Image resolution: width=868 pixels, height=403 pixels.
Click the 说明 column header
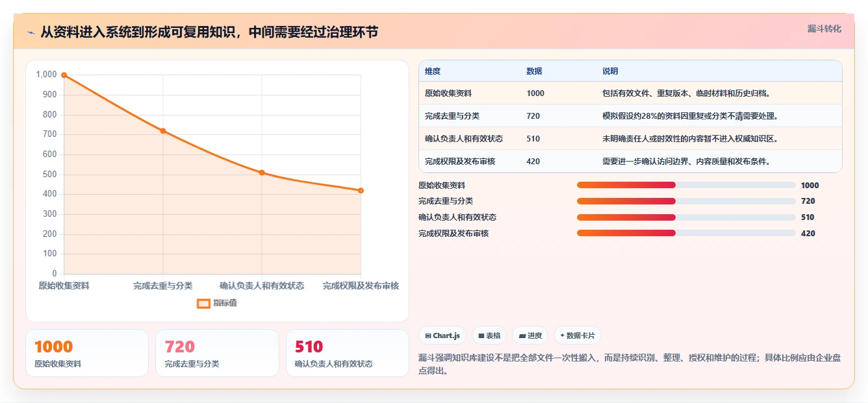point(610,71)
